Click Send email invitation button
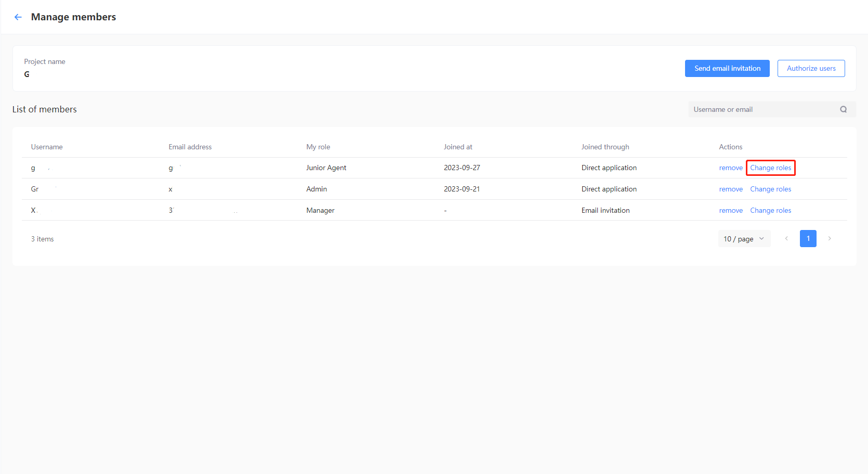Screen dimensions: 868x474 (x=727, y=68)
